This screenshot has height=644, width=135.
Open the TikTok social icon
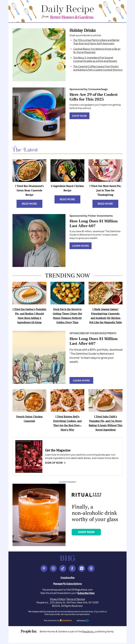pos(63,568)
